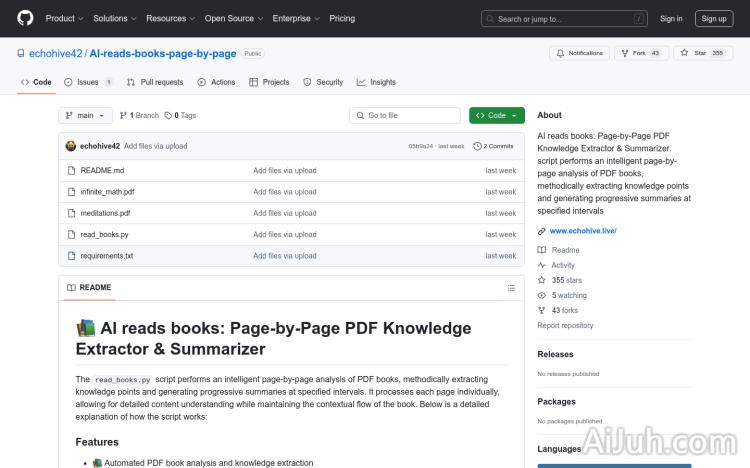Expand the Solutions menu
The width and height of the screenshot is (750, 468).
pos(115,18)
